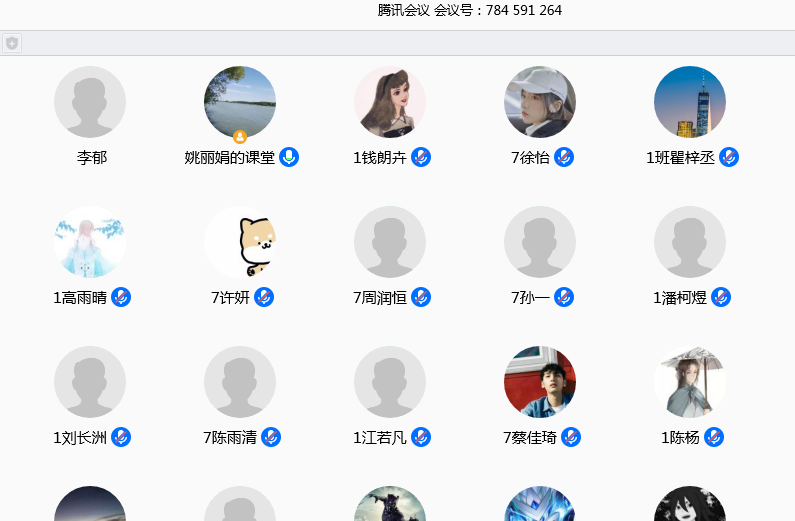Select the lake photo avatar of 姚丽娟的课堂

point(240,102)
